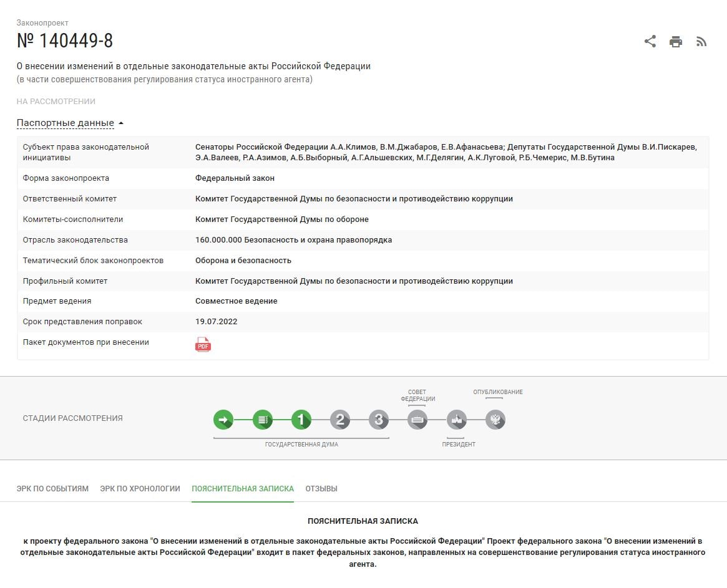The width and height of the screenshot is (727, 588).
Task: Download the PDF document package
Action: [x=203, y=344]
